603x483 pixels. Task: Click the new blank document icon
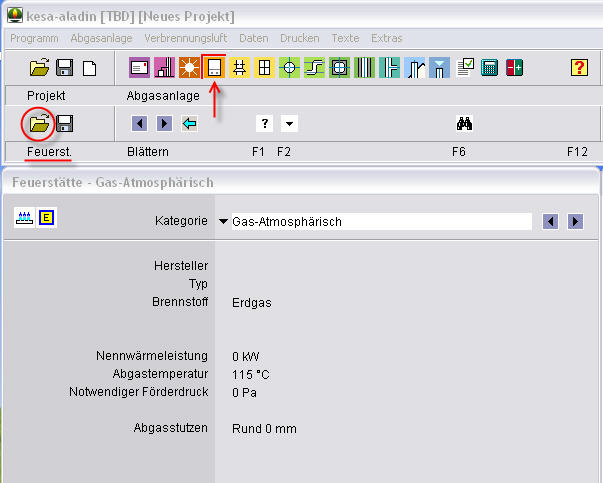(90, 68)
